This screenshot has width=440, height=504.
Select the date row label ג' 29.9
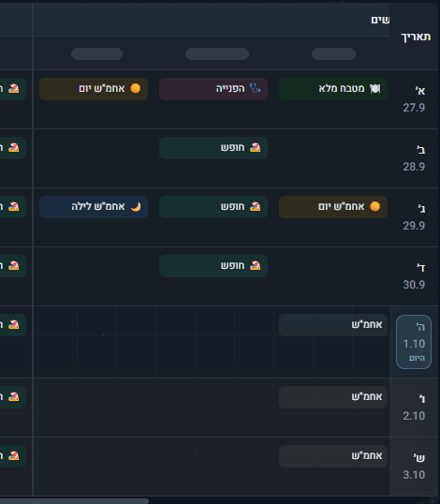415,217
